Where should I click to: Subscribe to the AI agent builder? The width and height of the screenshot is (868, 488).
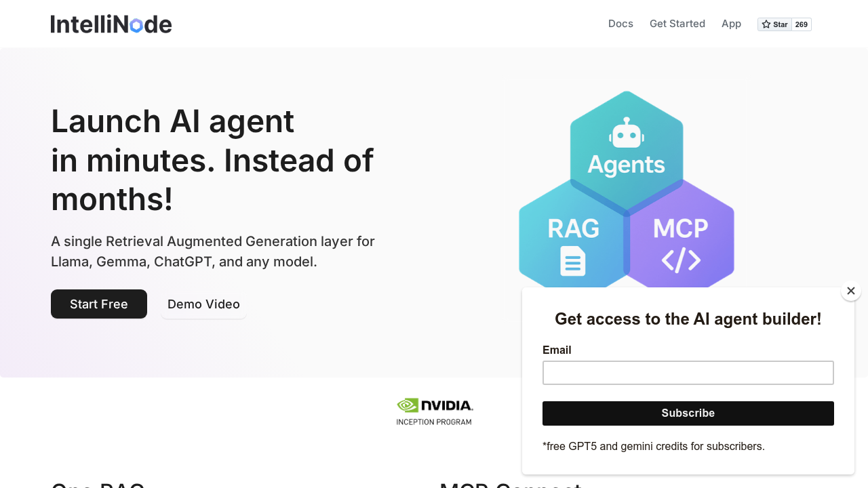[688, 413]
